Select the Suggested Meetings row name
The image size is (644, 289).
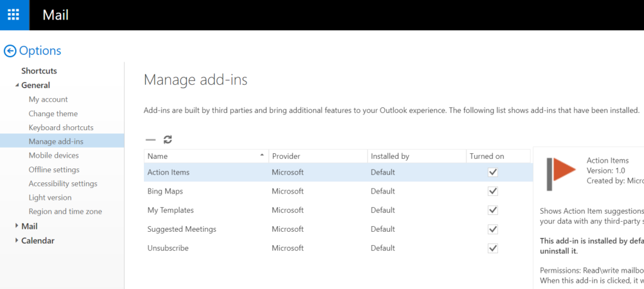(182, 229)
